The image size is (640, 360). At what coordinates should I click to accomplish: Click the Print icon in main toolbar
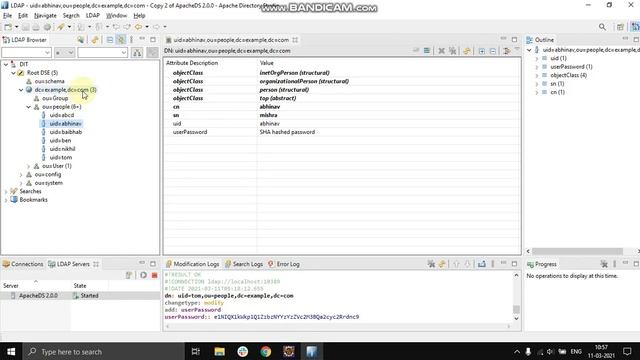[x=36, y=27]
